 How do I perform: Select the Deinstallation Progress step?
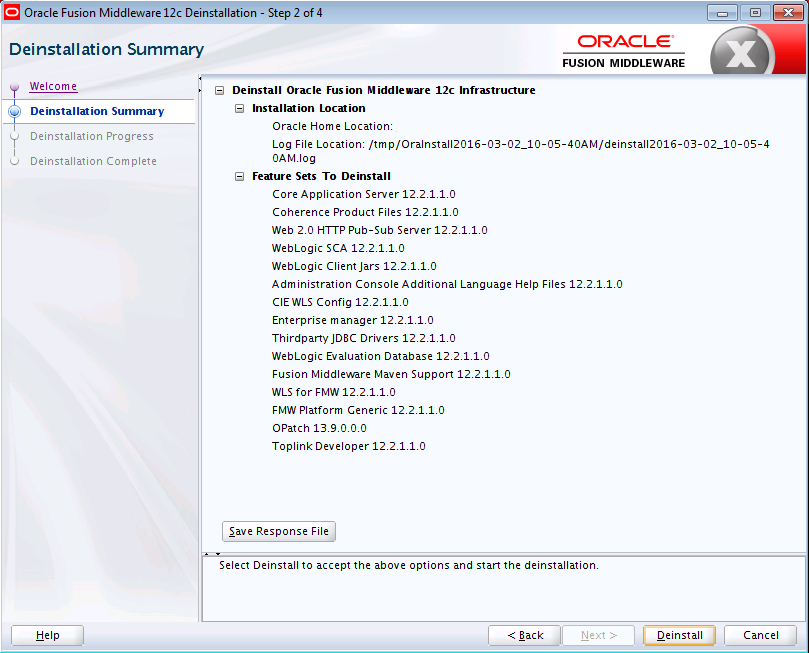(x=91, y=136)
